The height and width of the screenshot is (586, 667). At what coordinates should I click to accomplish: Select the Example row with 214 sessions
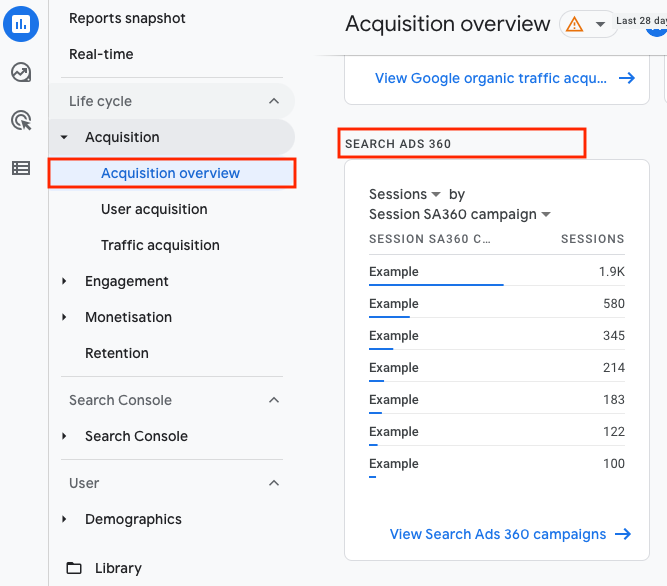click(x=497, y=367)
